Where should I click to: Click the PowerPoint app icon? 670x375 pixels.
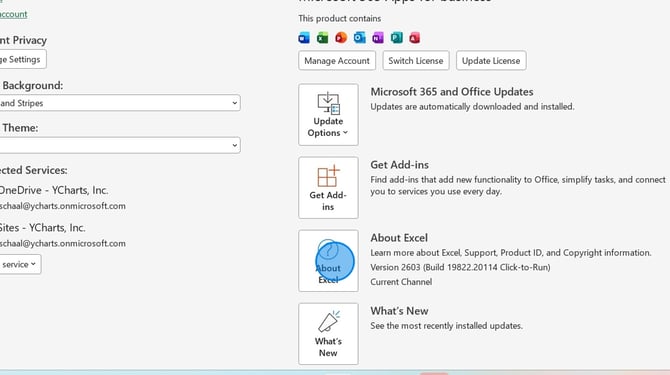tap(341, 38)
